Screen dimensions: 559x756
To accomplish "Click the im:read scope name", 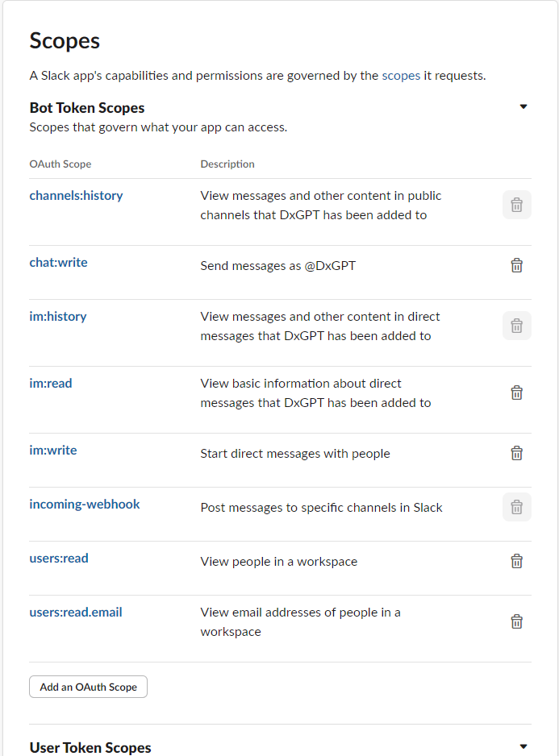I will (x=51, y=383).
